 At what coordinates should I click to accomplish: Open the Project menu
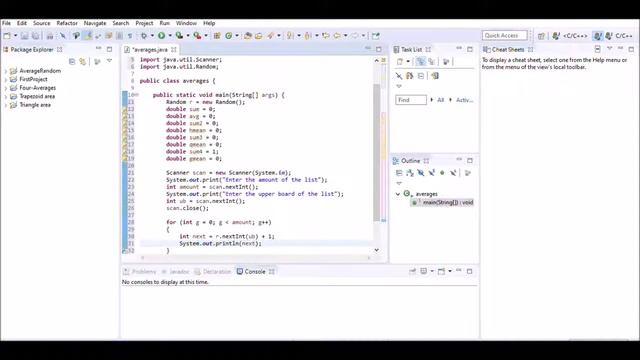tap(144, 23)
